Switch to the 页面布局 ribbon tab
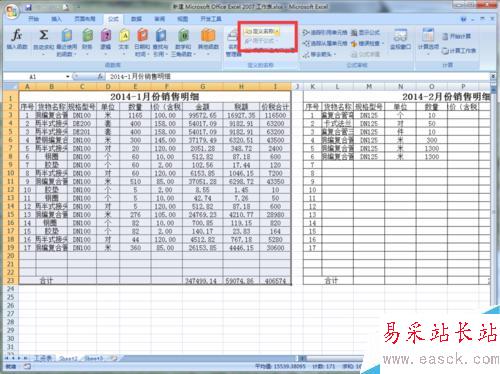500x374 pixels. 85,19
